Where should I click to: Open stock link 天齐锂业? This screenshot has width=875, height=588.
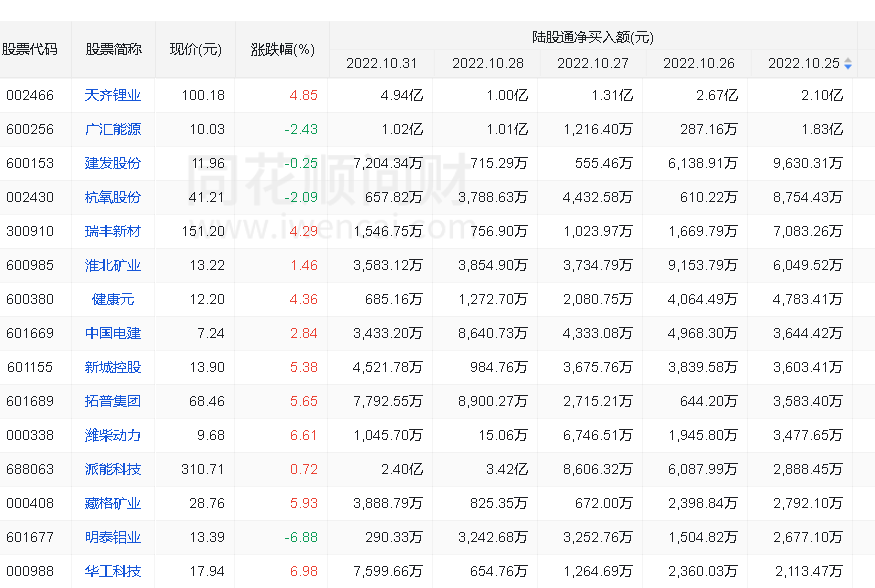point(113,95)
